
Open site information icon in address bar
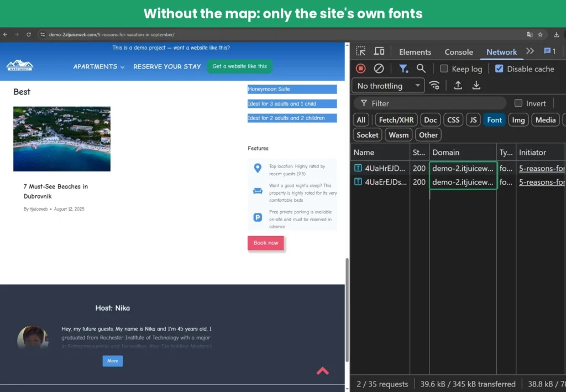[43, 35]
